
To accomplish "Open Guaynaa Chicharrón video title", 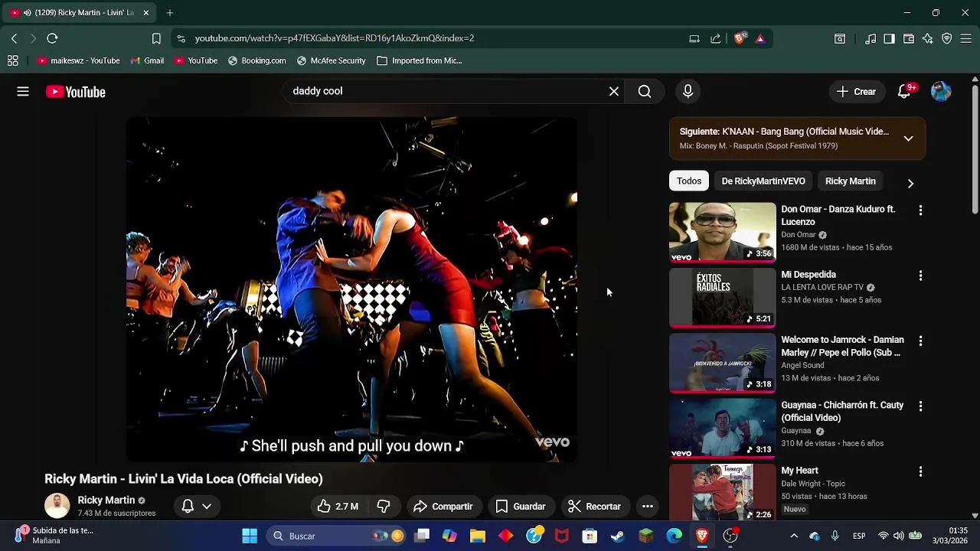I will tap(842, 411).
